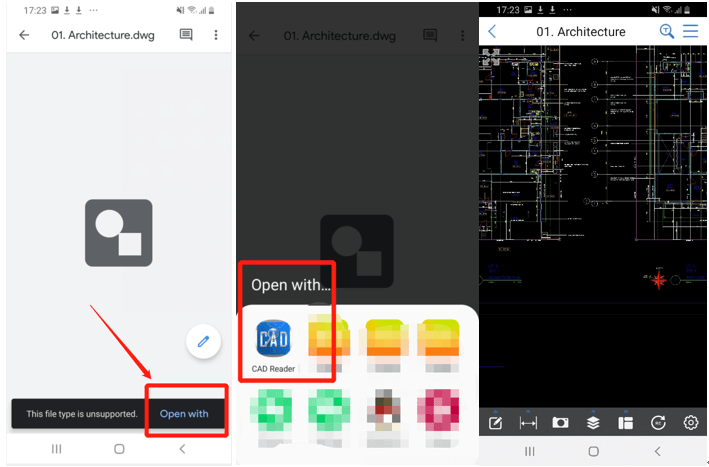The height and width of the screenshot is (467, 709).
Task: Click the pencil edit floating button
Action: tap(203, 342)
